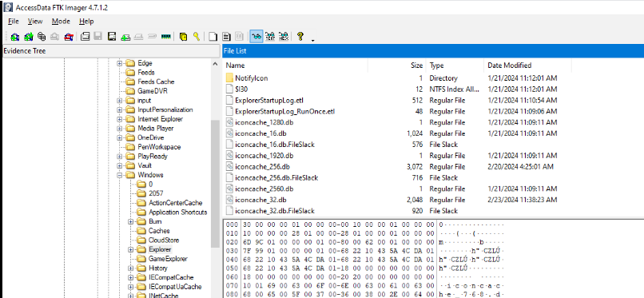Select the Feeds Cache tree folder
This screenshot has width=644, height=298.
click(x=156, y=81)
